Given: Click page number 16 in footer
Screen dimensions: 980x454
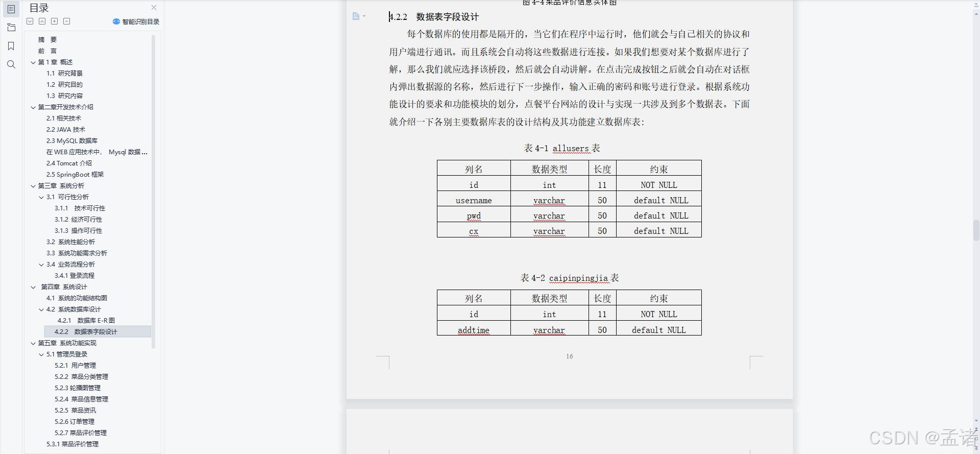Looking at the screenshot, I should tap(570, 356).
